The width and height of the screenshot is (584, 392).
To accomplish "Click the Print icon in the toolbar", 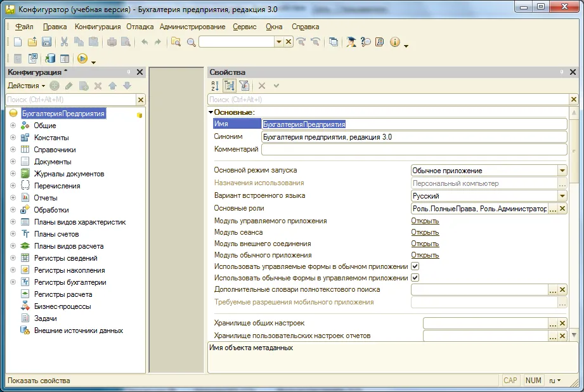I will [112, 42].
